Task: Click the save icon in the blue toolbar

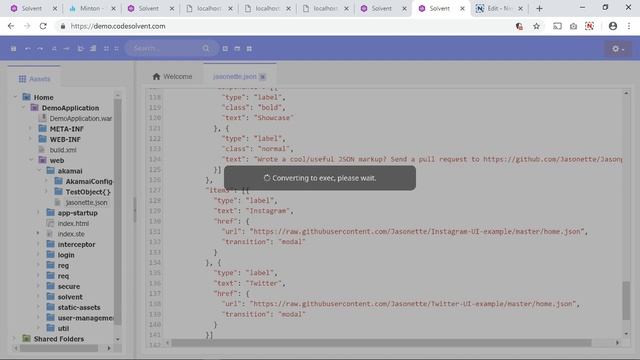Action: pos(13,49)
